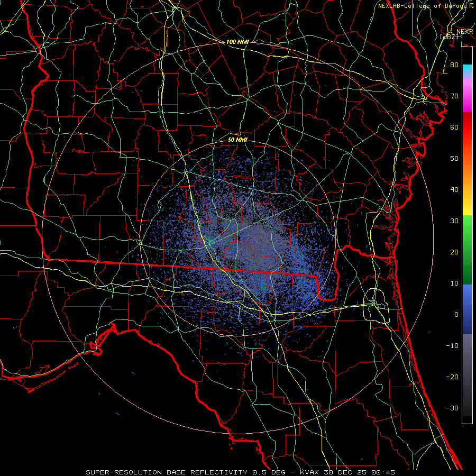Click the 20 value on the dBZ scale
476x476 pixels.
tap(454, 252)
